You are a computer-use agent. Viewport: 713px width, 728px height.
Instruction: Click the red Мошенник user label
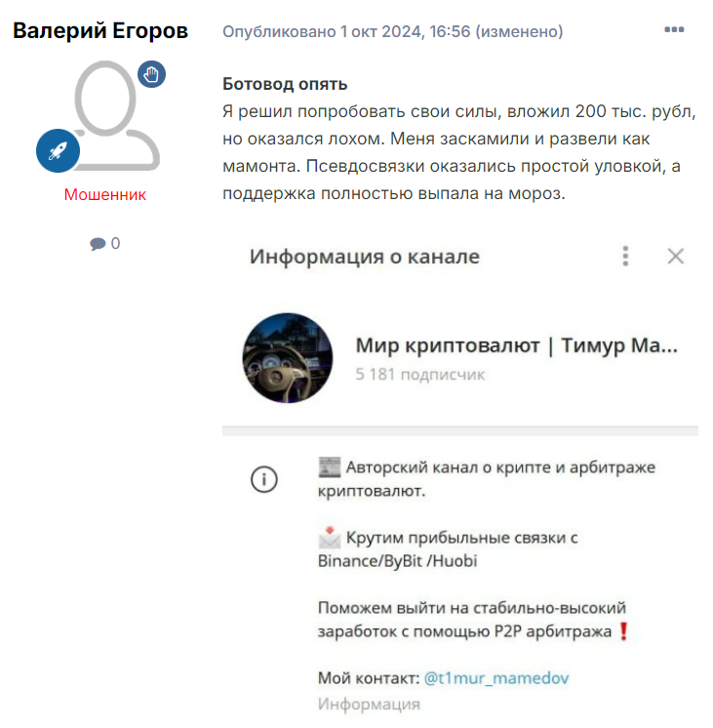[105, 194]
